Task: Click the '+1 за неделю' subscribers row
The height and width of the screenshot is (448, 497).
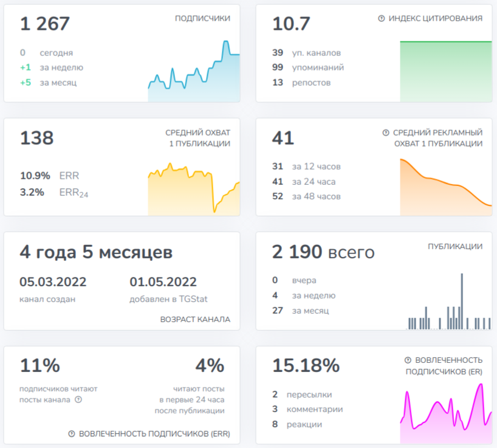Action: (52, 67)
